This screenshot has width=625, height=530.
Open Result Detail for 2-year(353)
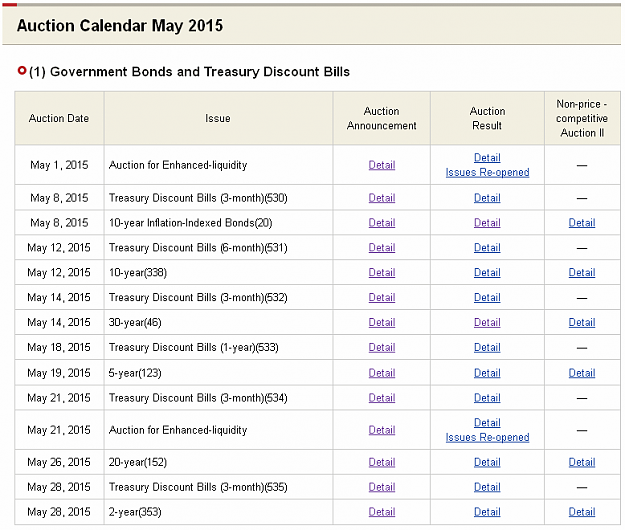coord(487,512)
